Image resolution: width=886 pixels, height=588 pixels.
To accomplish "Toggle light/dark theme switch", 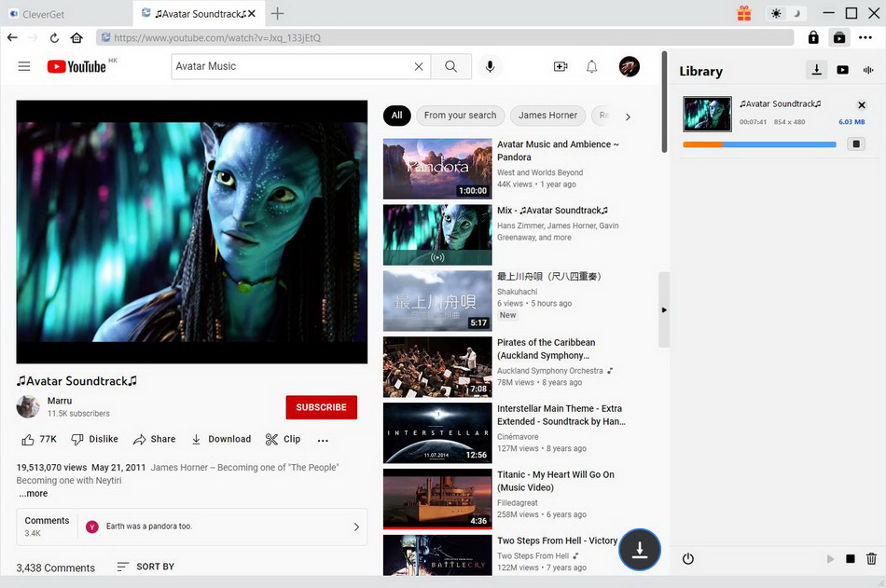I will [786, 13].
